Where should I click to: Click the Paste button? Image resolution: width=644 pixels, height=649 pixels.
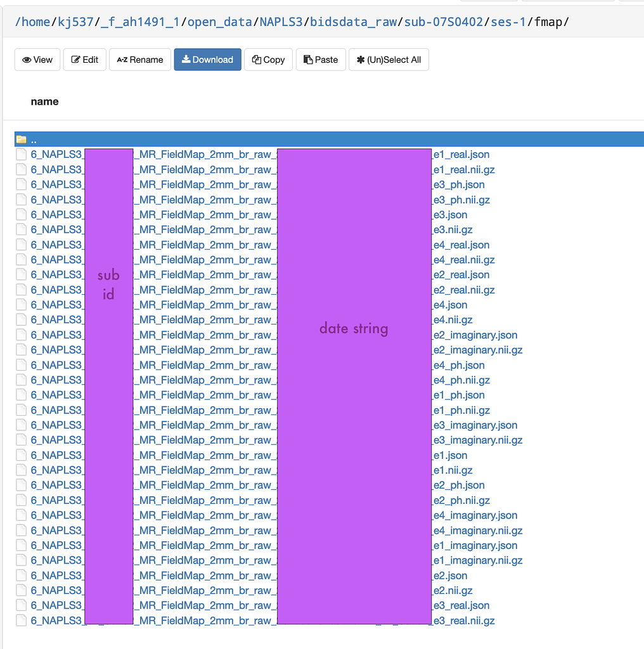pos(320,60)
